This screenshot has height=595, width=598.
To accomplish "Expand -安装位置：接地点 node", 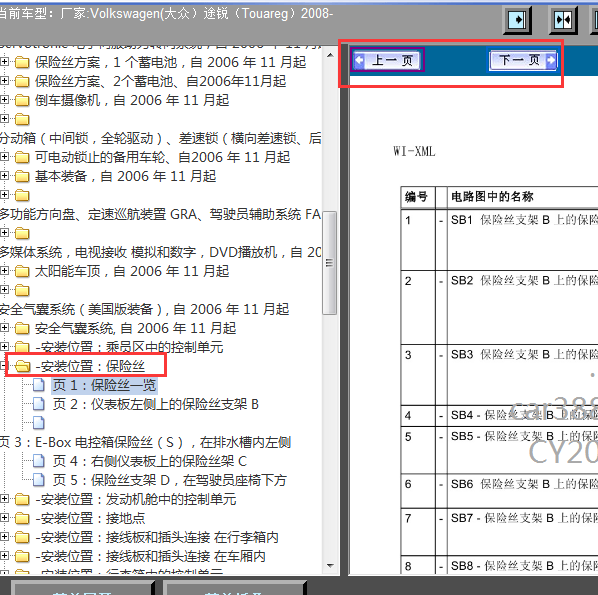I will [4, 518].
